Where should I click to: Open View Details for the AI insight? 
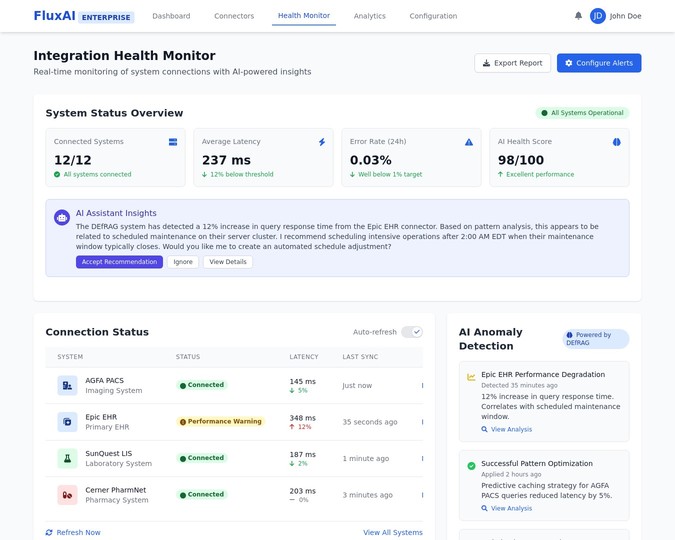(x=228, y=262)
